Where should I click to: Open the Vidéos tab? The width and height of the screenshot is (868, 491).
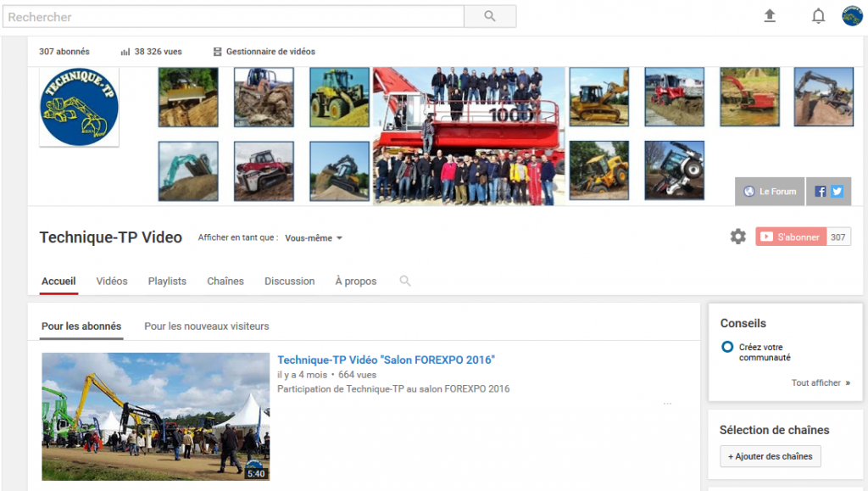click(x=112, y=282)
